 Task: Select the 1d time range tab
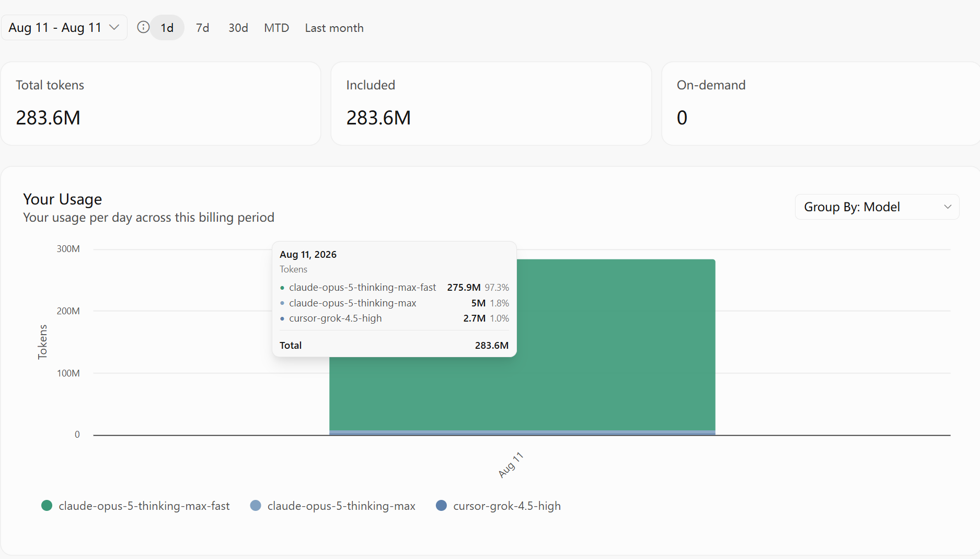tap(167, 28)
